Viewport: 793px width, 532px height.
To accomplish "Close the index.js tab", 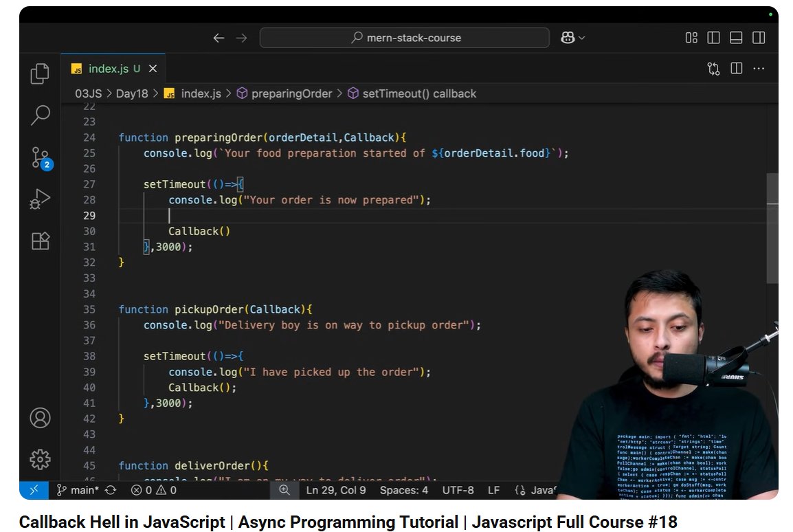I will 153,69.
